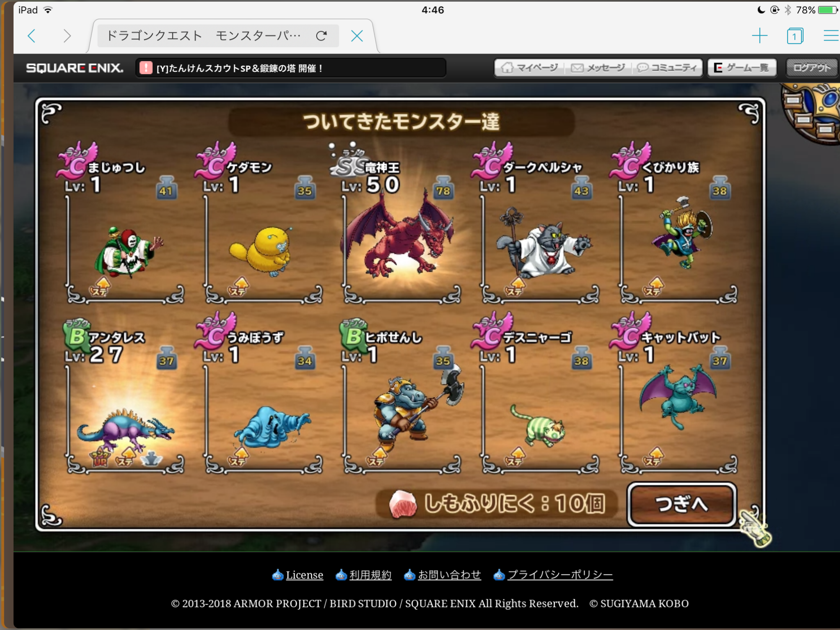The image size is (840, 630).
Task: Click the status up arrow under まじゅつし
Action: [101, 286]
